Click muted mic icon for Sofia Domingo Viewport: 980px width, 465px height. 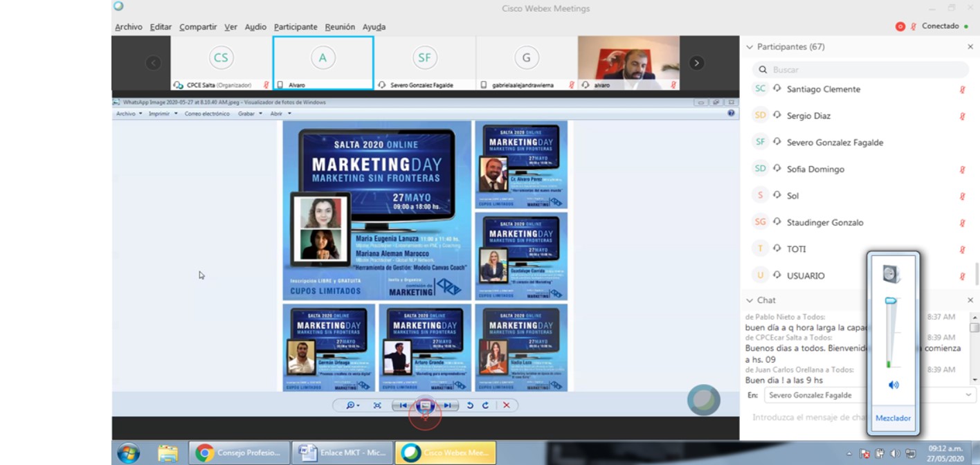pos(962,170)
